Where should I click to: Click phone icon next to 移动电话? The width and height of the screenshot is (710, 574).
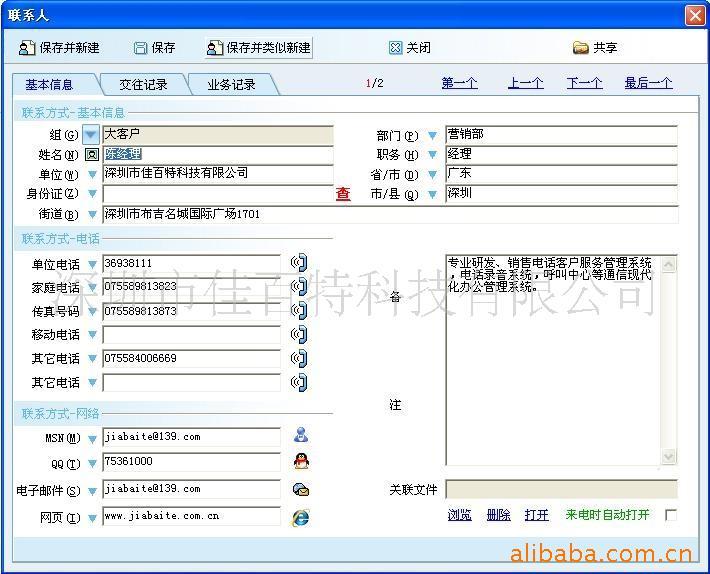pos(299,335)
